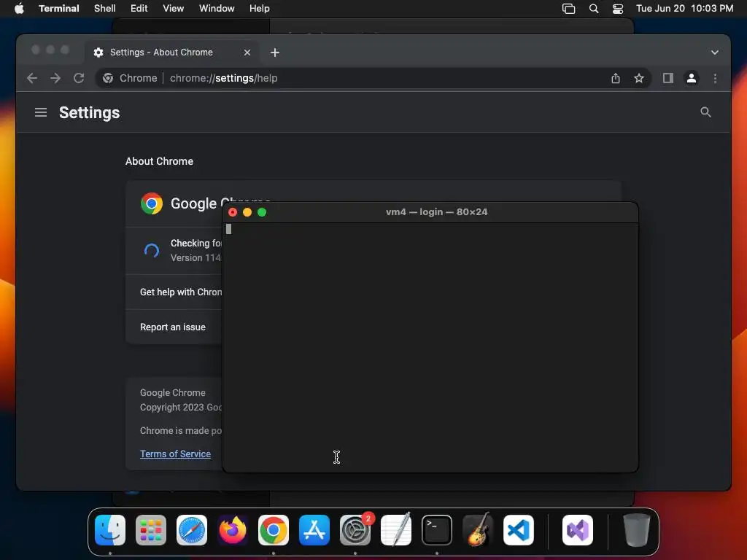Open System Settings in the Dock

click(355, 530)
